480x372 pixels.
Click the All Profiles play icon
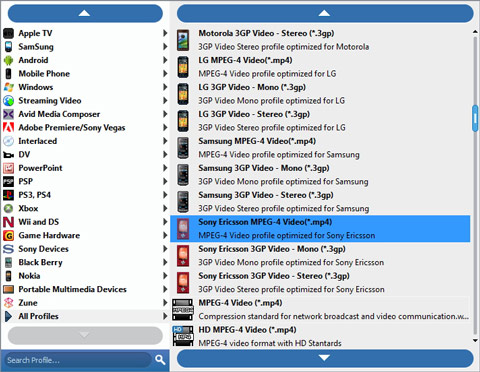(x=8, y=316)
